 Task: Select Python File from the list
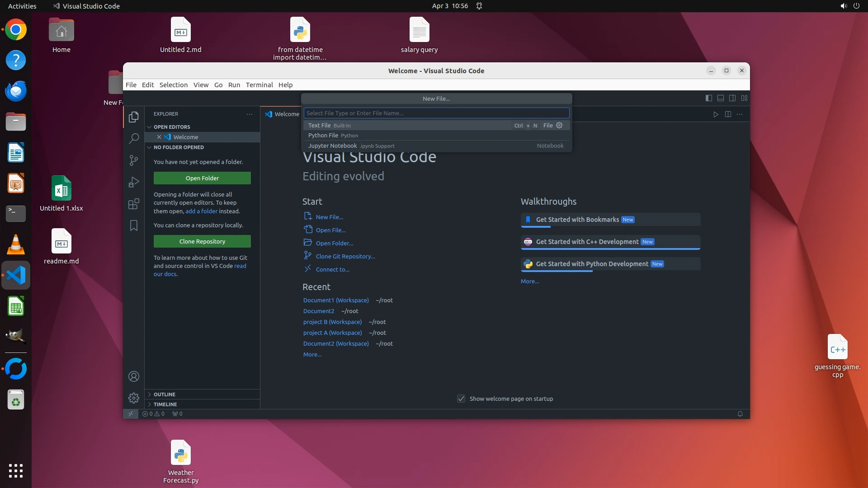tap(323, 136)
